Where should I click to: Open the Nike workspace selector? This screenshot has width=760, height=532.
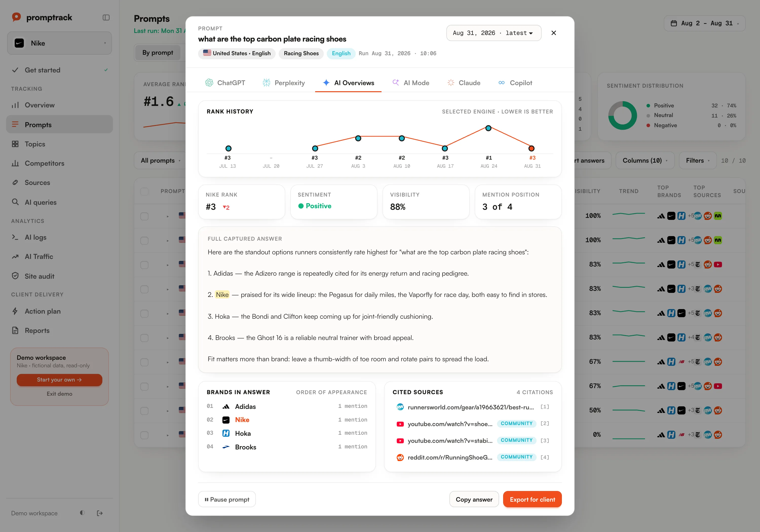pyautogui.click(x=60, y=43)
